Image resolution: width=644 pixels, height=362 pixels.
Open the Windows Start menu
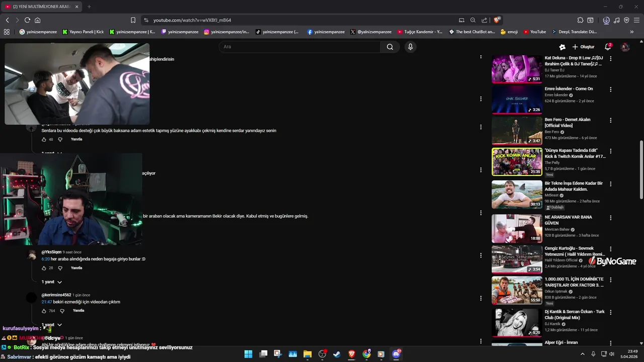pos(248,354)
